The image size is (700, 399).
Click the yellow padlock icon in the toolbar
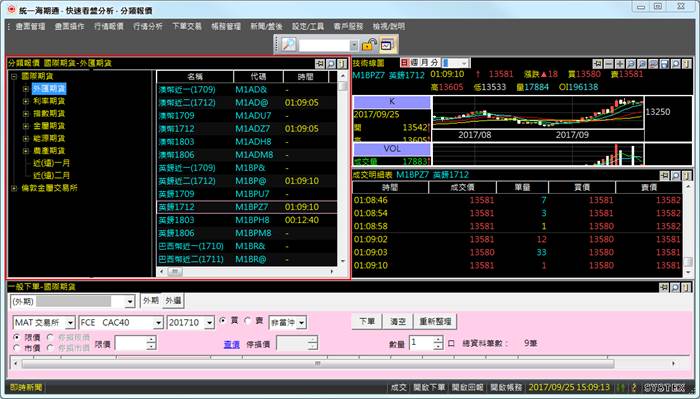pyautogui.click(x=369, y=45)
